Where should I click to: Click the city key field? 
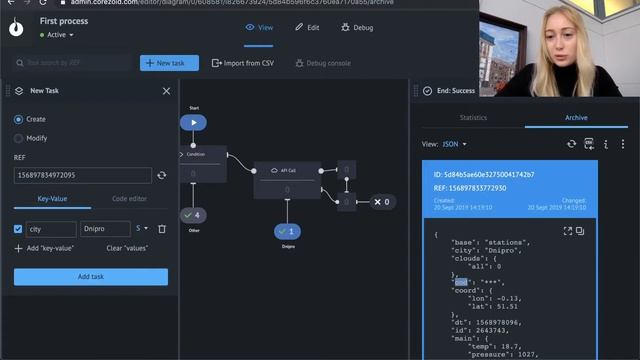coord(51,229)
